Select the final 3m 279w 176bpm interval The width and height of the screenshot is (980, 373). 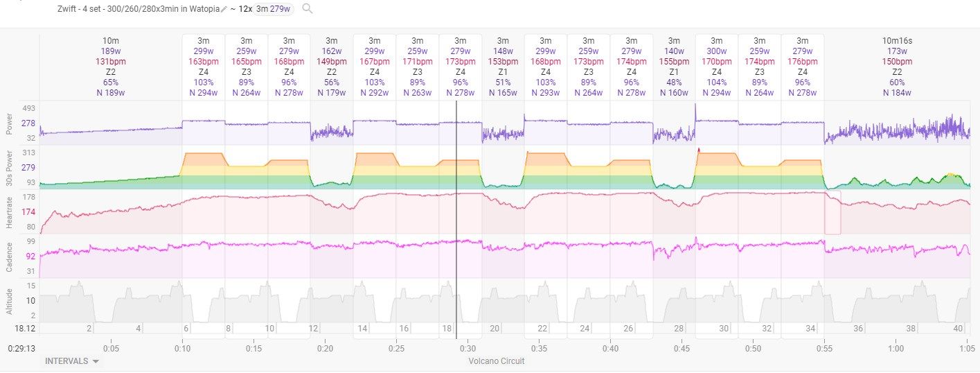pos(803,67)
